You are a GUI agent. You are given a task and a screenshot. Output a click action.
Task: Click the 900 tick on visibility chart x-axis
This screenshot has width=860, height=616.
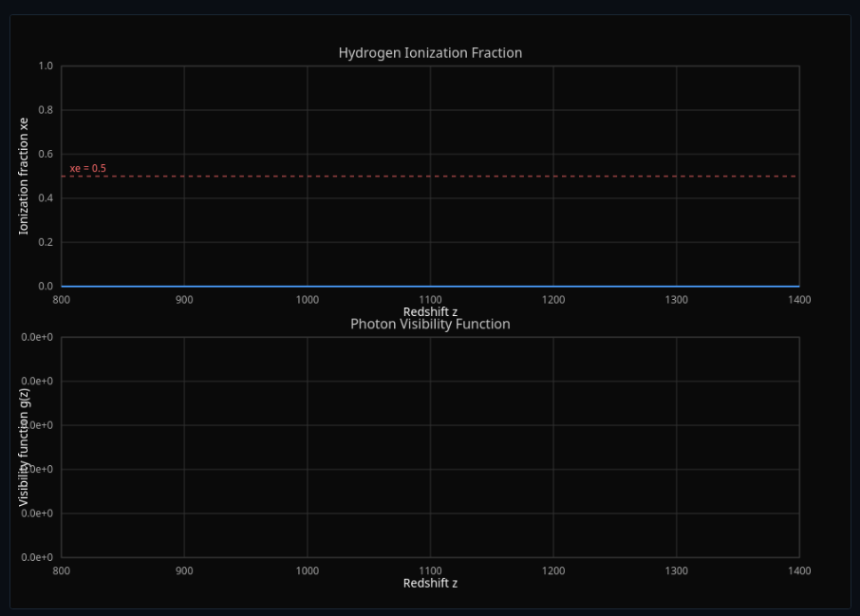click(x=184, y=570)
